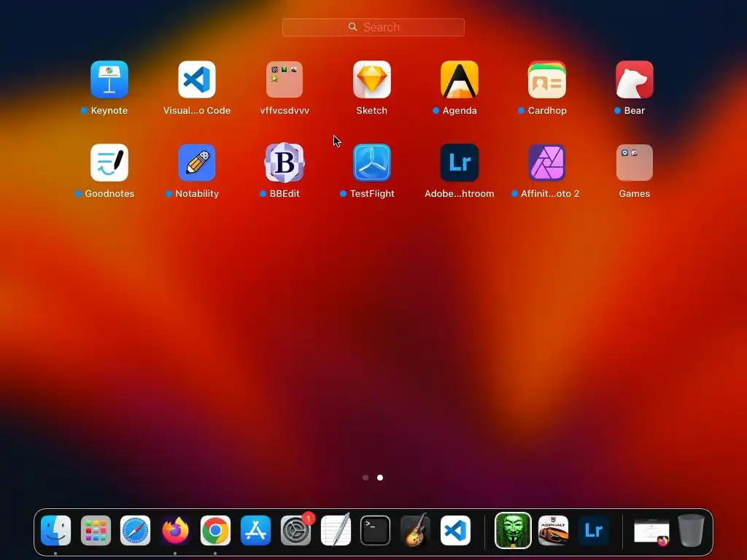Launch Visual Studio Code from Launchpad grid

click(197, 79)
